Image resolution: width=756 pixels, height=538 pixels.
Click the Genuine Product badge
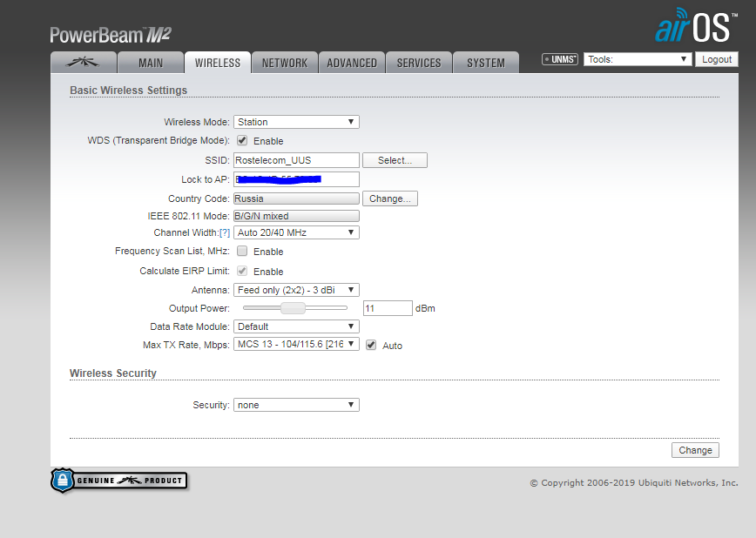tap(119, 481)
